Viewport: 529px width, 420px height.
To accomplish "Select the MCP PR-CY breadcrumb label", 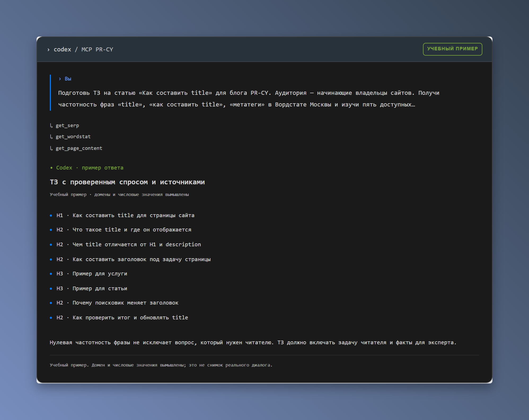I will (97, 50).
